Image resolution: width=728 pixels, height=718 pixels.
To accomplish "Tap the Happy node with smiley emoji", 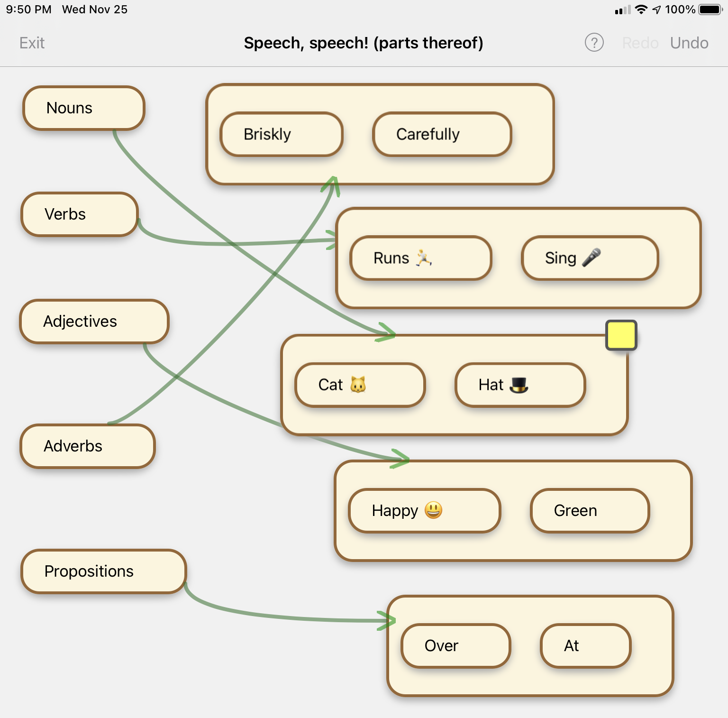I will pyautogui.click(x=424, y=511).
